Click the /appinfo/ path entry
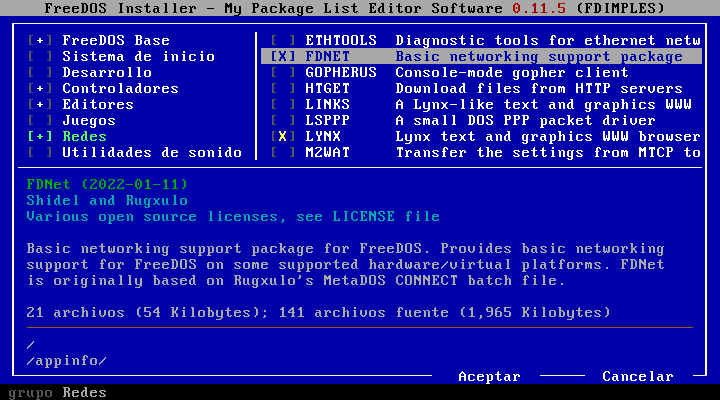Screen dimensions: 720x400 66,361
